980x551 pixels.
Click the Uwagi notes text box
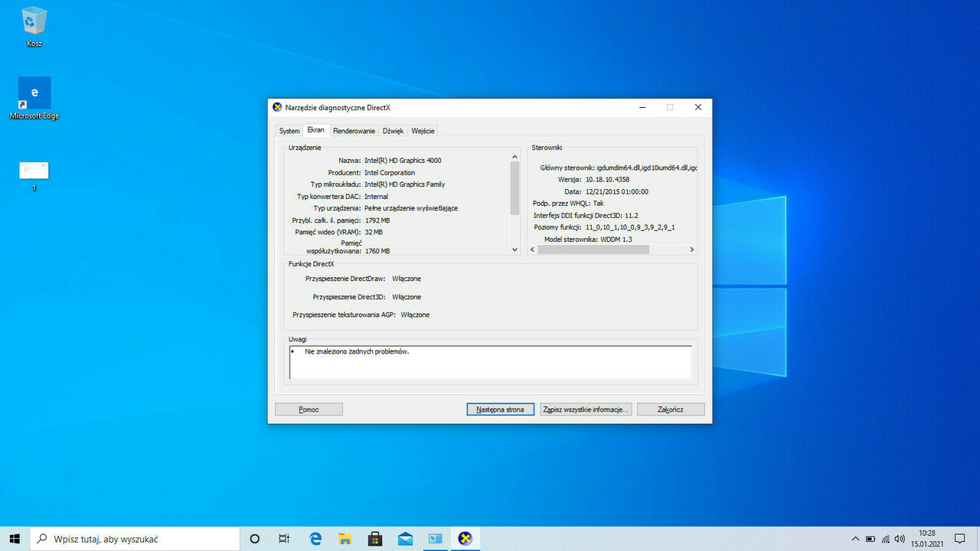[x=490, y=362]
